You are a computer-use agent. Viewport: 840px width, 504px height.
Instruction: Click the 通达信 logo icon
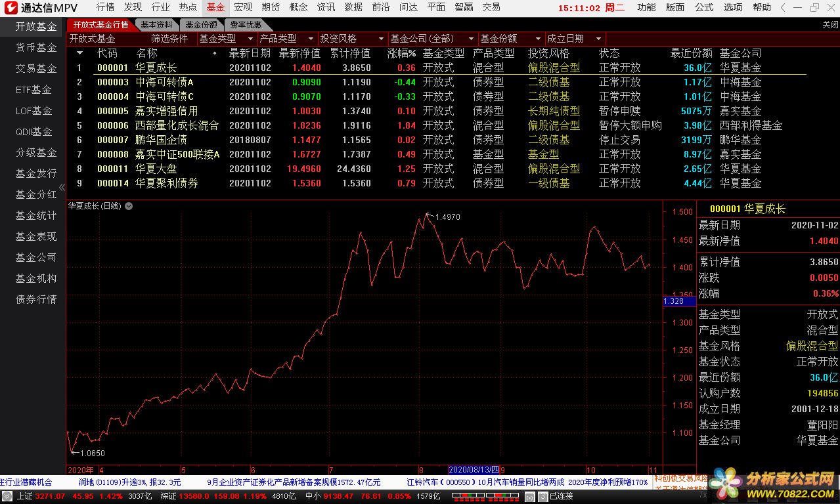click(x=11, y=8)
